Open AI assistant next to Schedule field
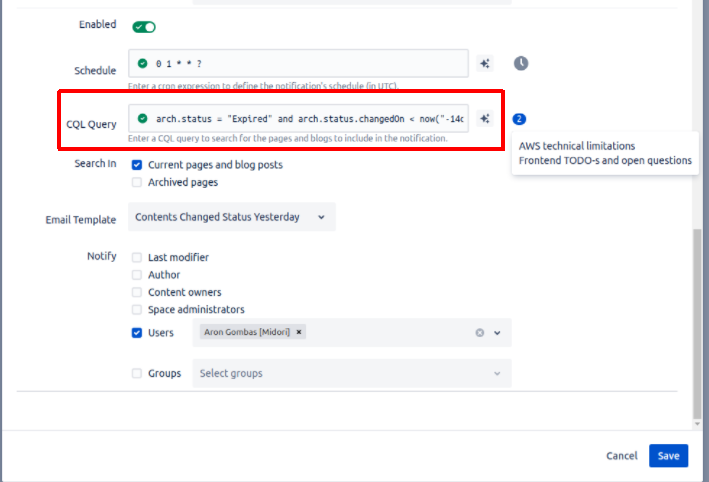This screenshot has height=482, width=709. (485, 63)
